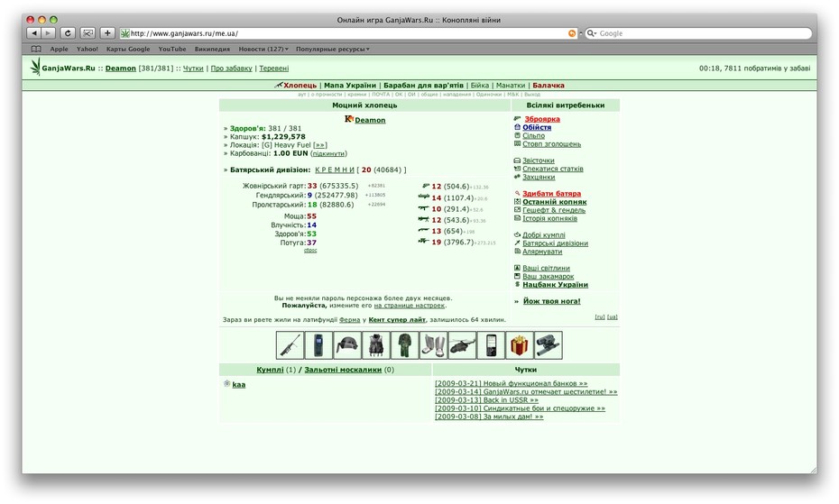Click the Deamon profile link in header
The height and width of the screenshot is (504, 839).
tap(120, 68)
